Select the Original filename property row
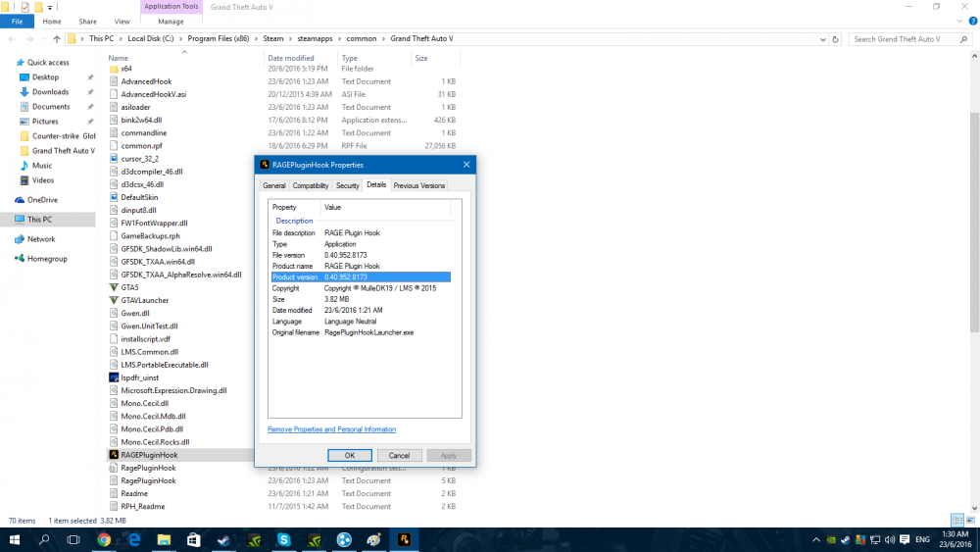Image resolution: width=980 pixels, height=552 pixels. click(x=361, y=332)
